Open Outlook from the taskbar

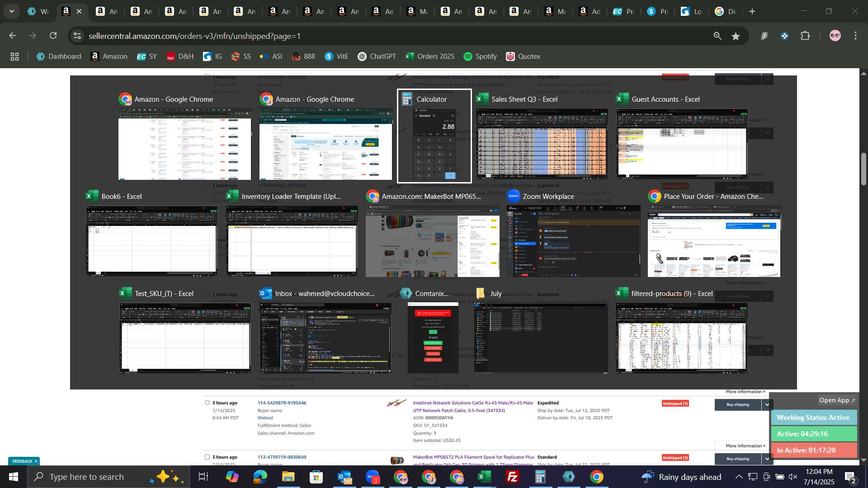pos(344,477)
